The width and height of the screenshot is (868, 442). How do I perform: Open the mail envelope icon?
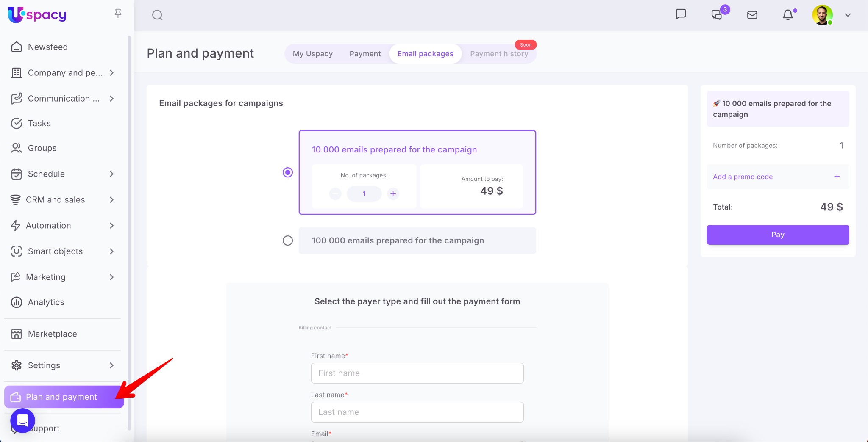click(752, 15)
